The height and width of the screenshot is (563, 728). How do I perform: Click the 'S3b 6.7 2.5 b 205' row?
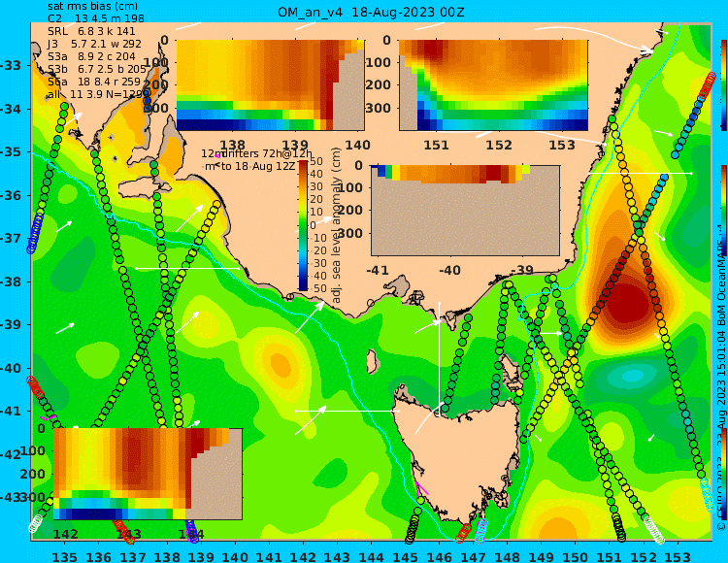96,69
